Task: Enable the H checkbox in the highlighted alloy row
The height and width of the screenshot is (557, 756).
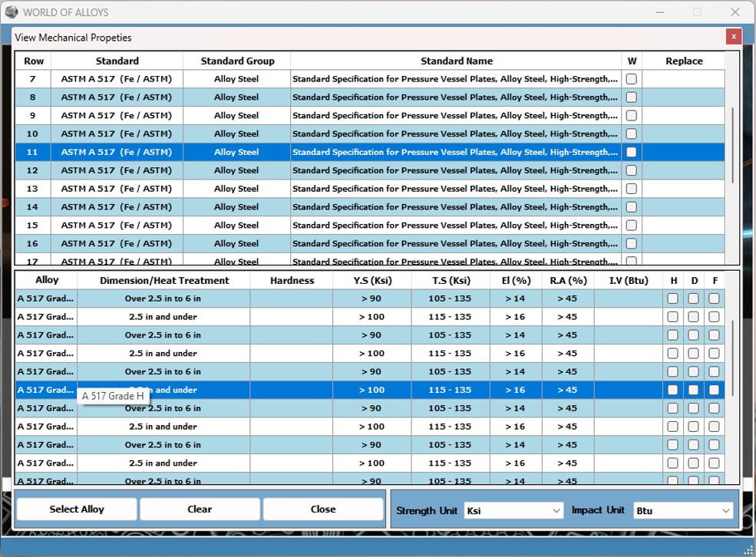Action: [x=672, y=390]
